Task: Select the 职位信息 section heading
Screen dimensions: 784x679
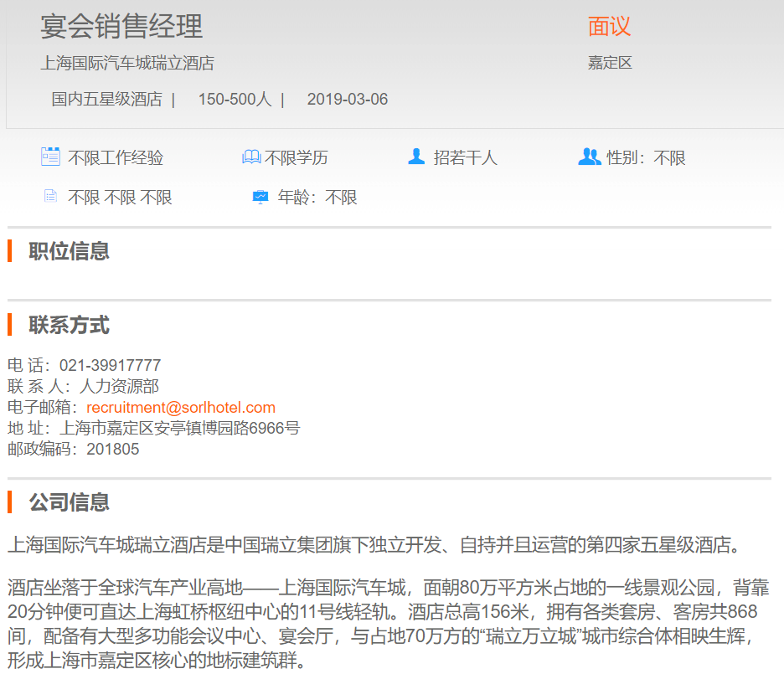Action: pyautogui.click(x=69, y=251)
